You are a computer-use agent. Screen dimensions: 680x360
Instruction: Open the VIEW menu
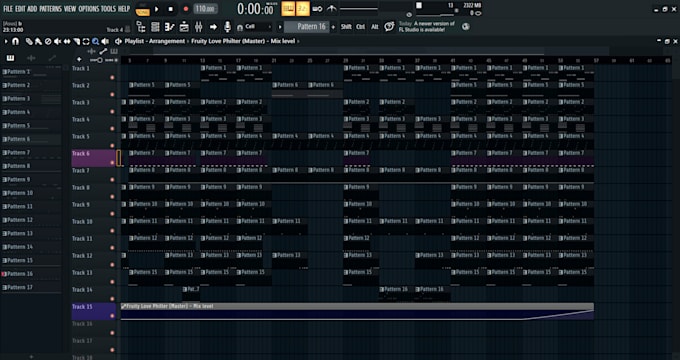70,9
